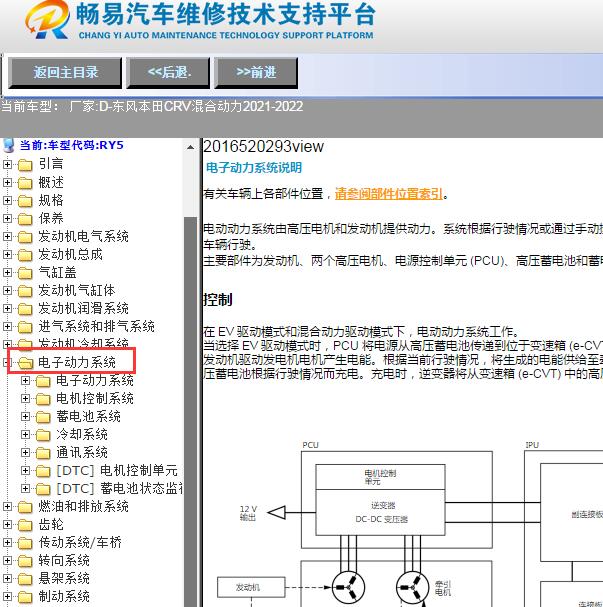The width and height of the screenshot is (603, 607).
Task: Click the 返回主目录 button
Action: tap(65, 73)
